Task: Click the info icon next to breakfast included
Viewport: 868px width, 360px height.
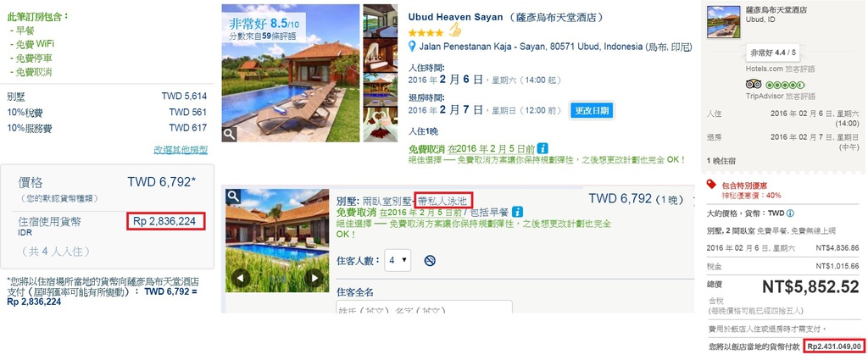Action: point(518,212)
